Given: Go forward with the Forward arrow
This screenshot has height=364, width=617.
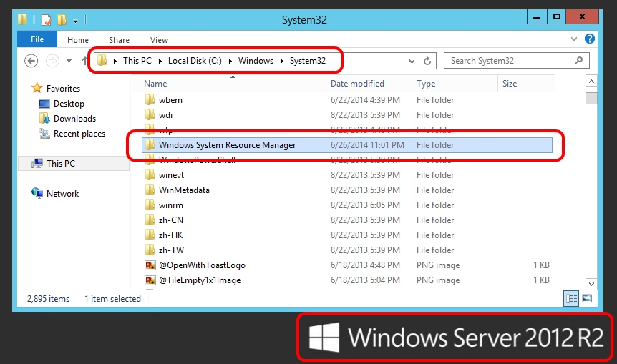Looking at the screenshot, I should click(52, 61).
